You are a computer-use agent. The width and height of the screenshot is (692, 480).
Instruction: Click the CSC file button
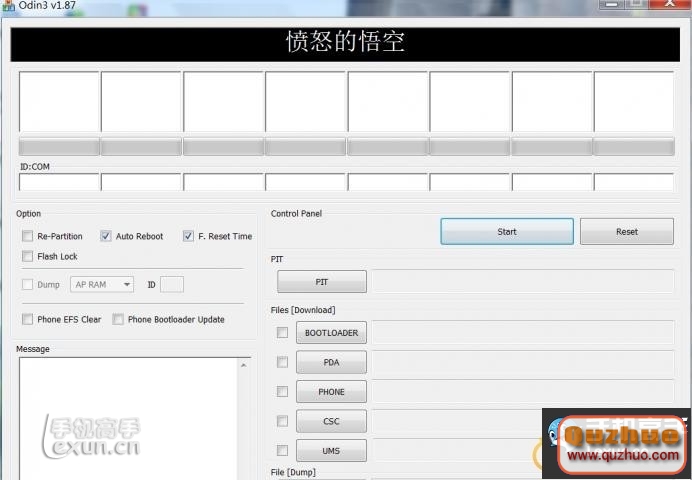coord(331,421)
